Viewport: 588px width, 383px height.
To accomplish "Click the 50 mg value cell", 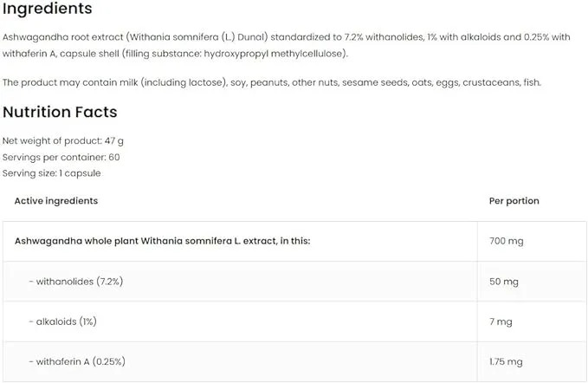I will click(x=532, y=282).
